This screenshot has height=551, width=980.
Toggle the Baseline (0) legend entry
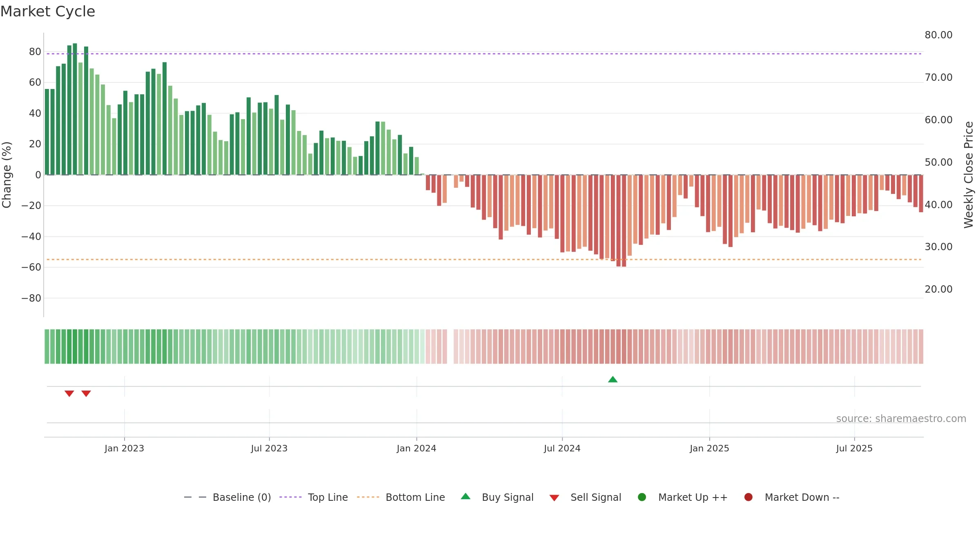click(227, 497)
